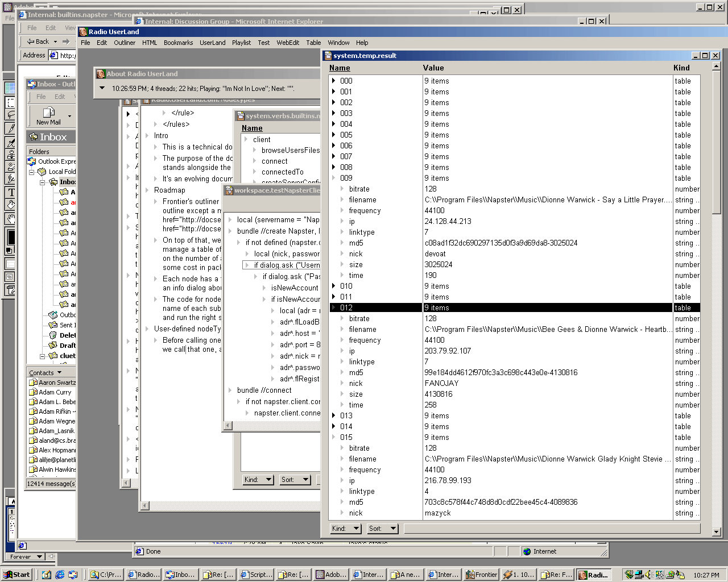Select the Hand tool in toolbox

pos(10,218)
